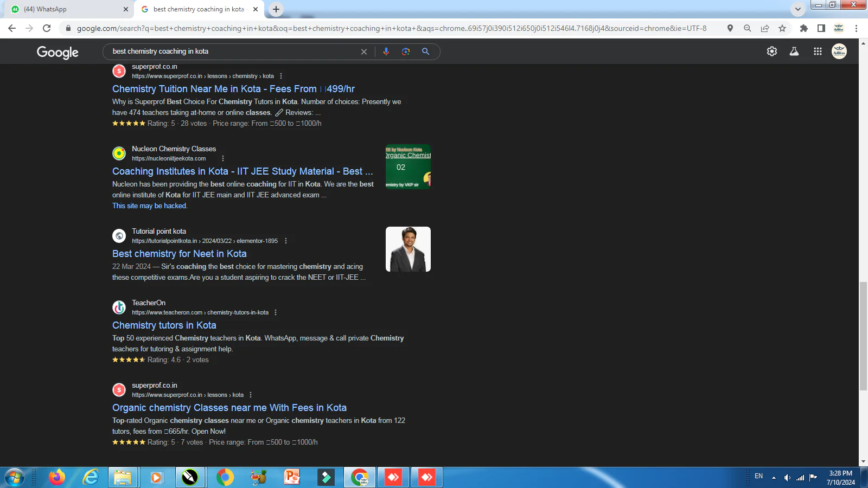Click the 'This site may be hacked' link
The height and width of the screenshot is (488, 868).
(x=150, y=206)
